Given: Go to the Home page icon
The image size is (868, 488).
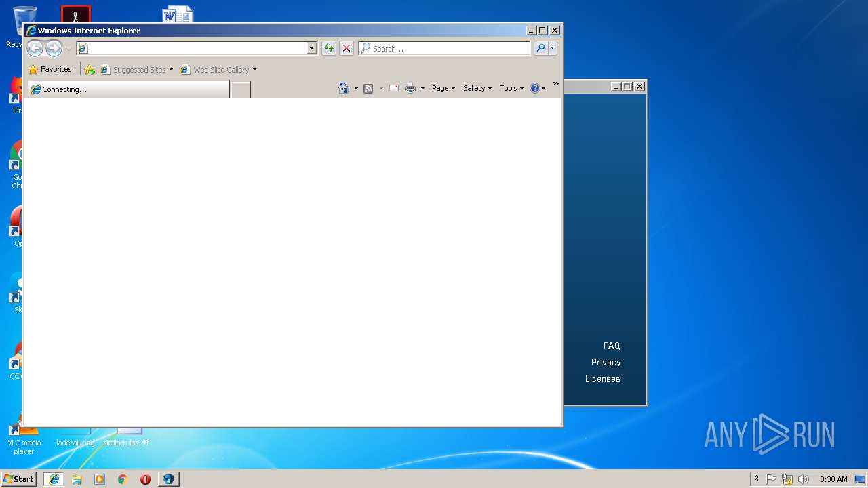Looking at the screenshot, I should (x=344, y=88).
